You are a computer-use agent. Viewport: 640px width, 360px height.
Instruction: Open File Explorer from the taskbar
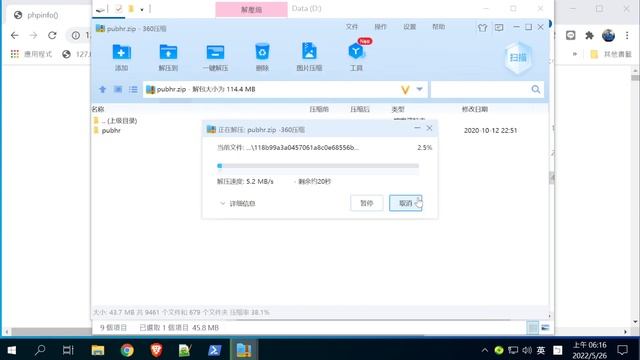coord(98,350)
